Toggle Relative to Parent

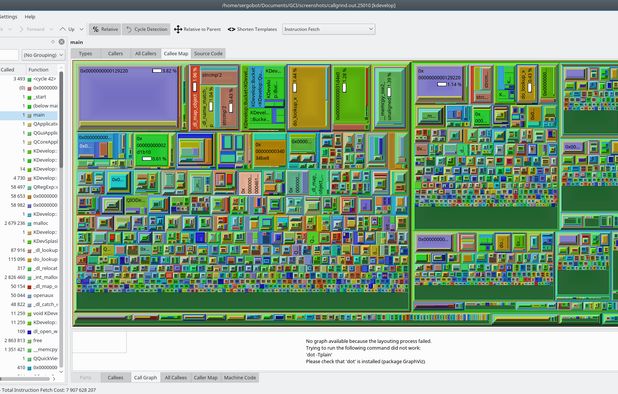(197, 29)
